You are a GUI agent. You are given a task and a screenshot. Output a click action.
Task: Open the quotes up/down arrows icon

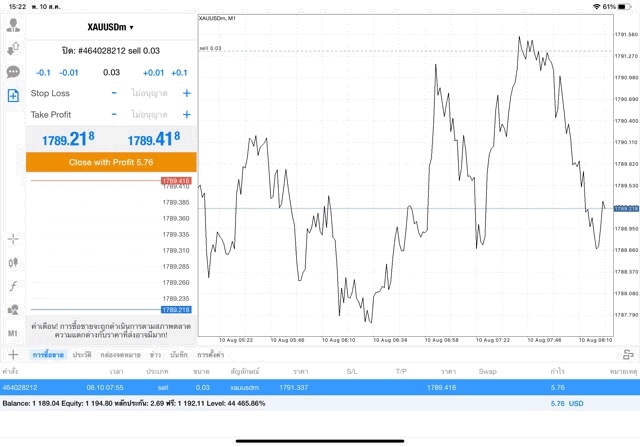pos(13,48)
